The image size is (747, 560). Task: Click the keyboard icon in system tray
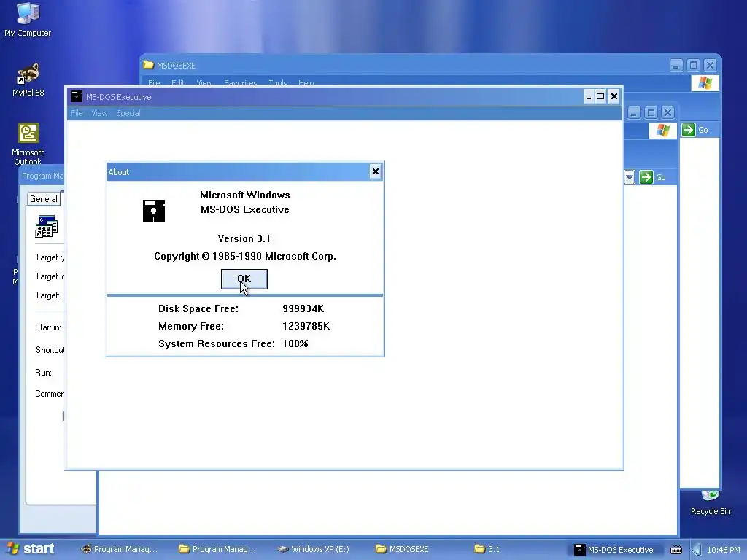[x=676, y=550]
